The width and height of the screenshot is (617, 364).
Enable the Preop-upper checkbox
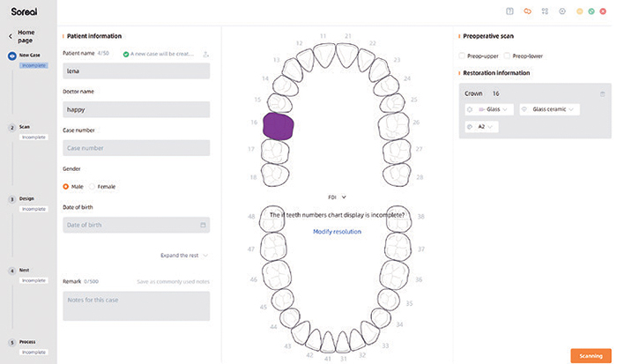[x=463, y=56]
